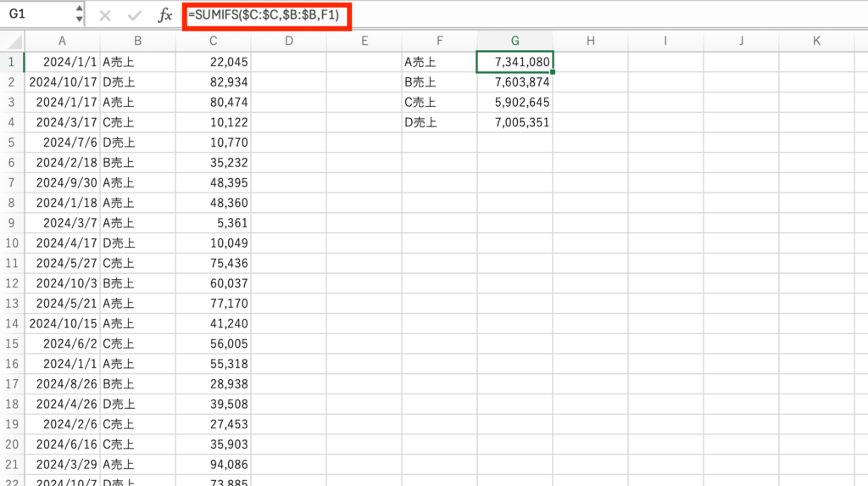Click the formula bar SUMIFS formula text
This screenshot has width=868, height=486.
point(264,15)
